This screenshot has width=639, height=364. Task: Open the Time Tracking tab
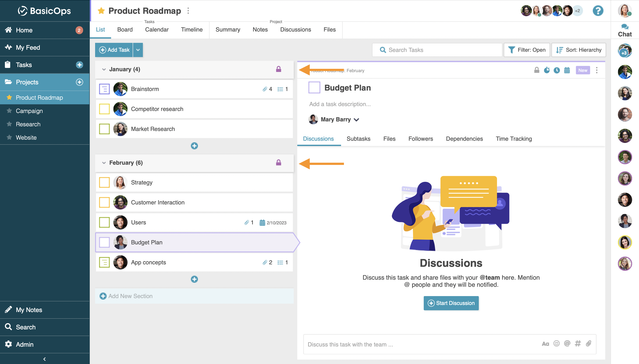pyautogui.click(x=514, y=139)
